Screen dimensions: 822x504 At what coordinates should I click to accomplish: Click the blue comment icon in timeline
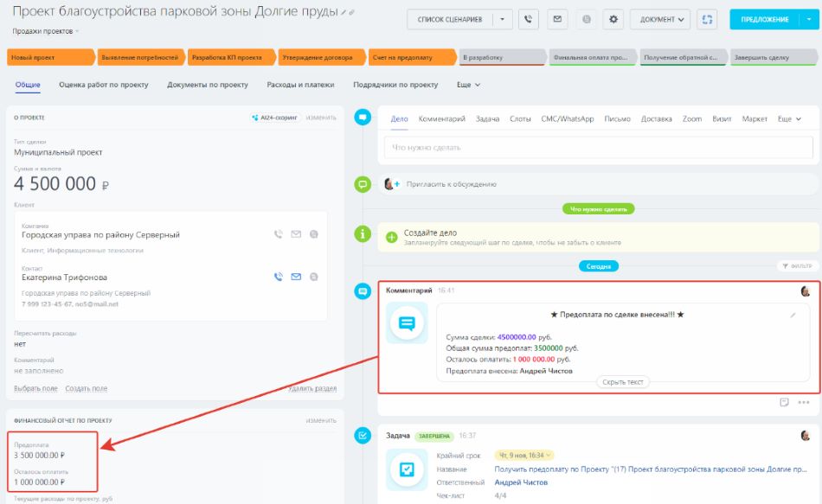click(363, 290)
